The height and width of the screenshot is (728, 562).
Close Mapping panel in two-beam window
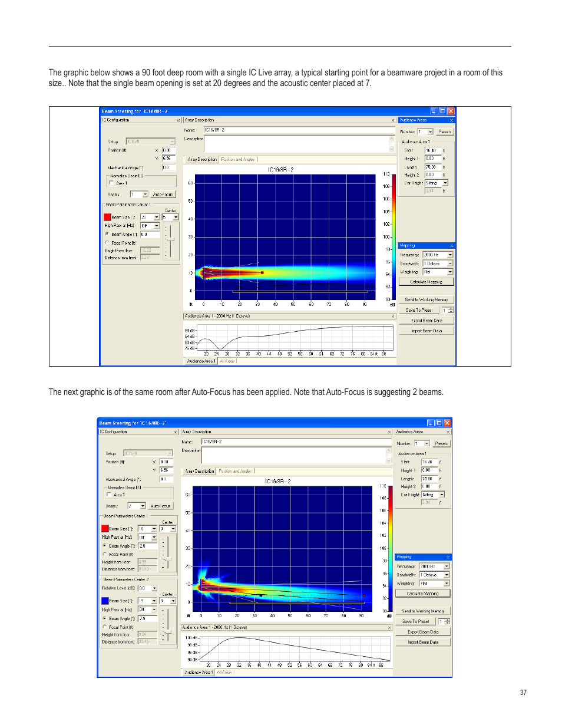click(x=448, y=557)
